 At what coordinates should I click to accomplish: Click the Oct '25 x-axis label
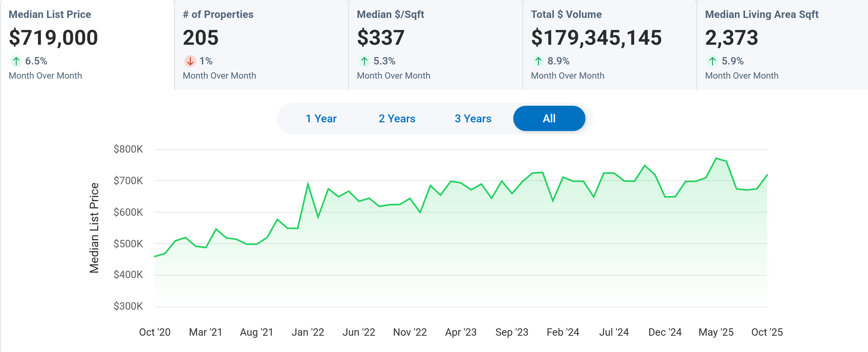(x=767, y=332)
